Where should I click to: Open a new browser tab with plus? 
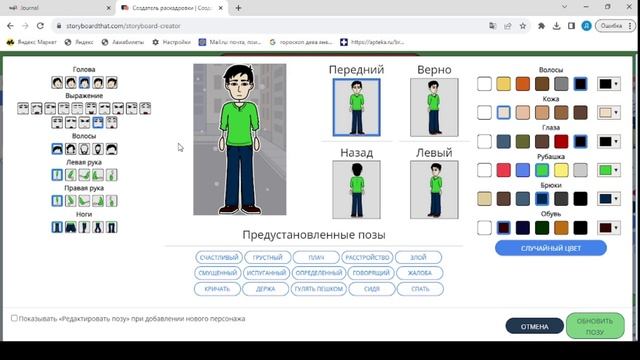[x=238, y=8]
